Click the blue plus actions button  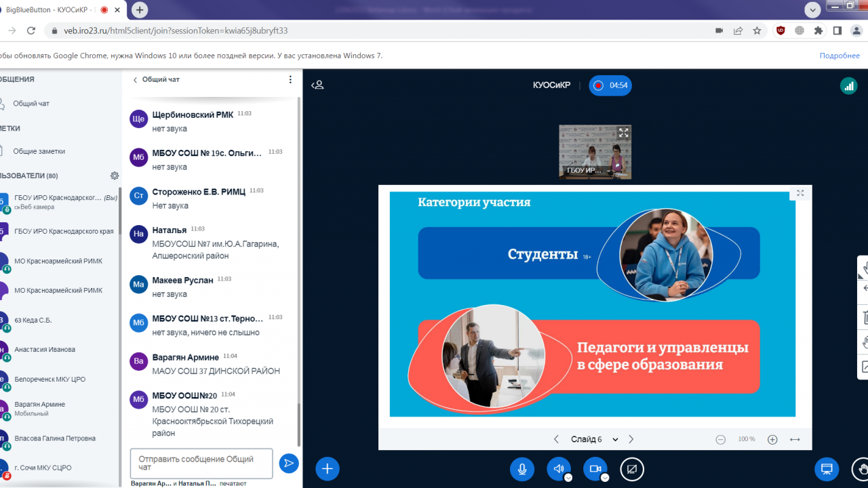(x=327, y=468)
